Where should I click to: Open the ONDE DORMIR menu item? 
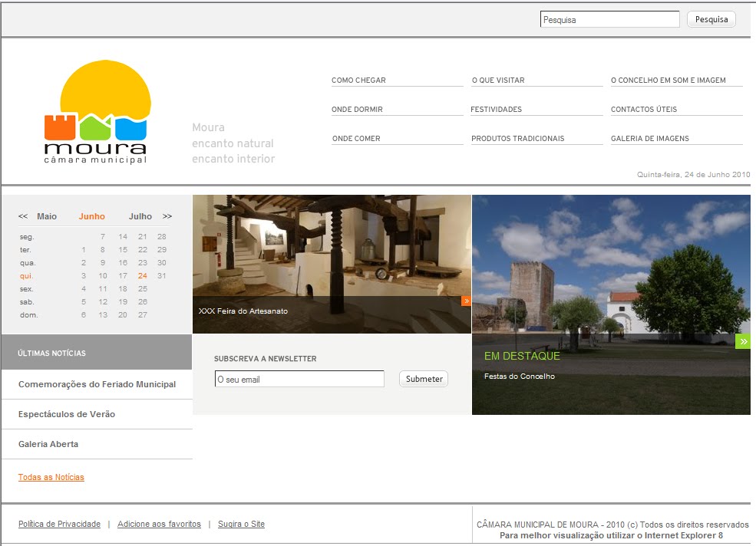coord(357,110)
